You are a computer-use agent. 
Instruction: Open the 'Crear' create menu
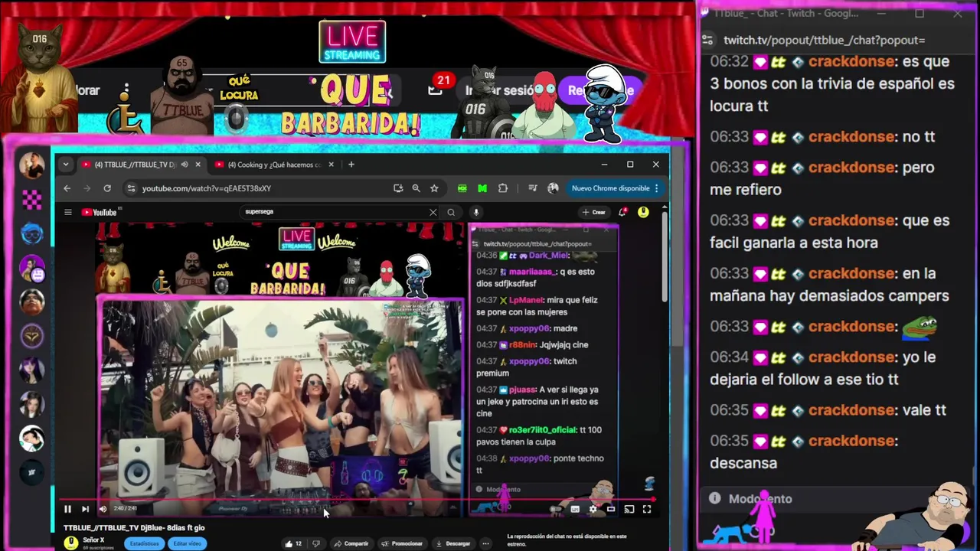point(593,212)
